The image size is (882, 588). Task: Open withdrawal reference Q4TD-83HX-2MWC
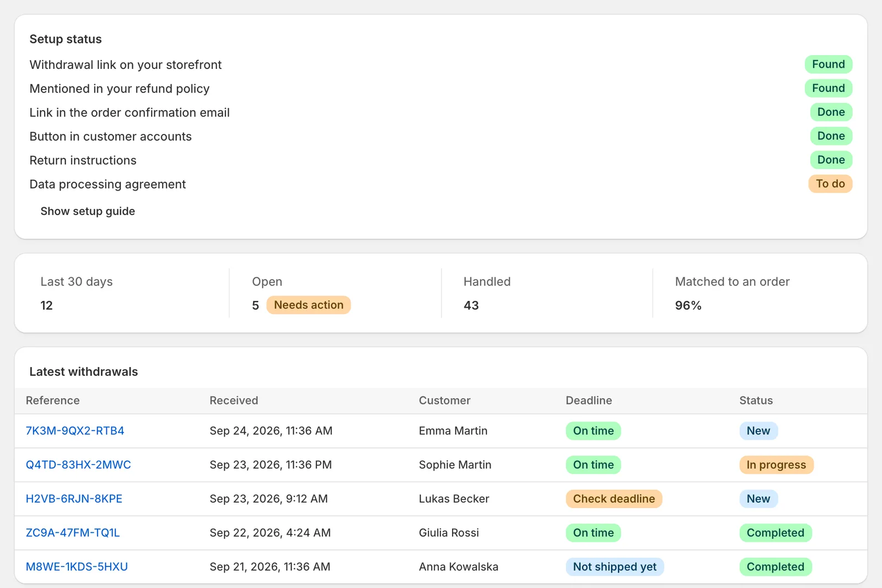point(78,465)
